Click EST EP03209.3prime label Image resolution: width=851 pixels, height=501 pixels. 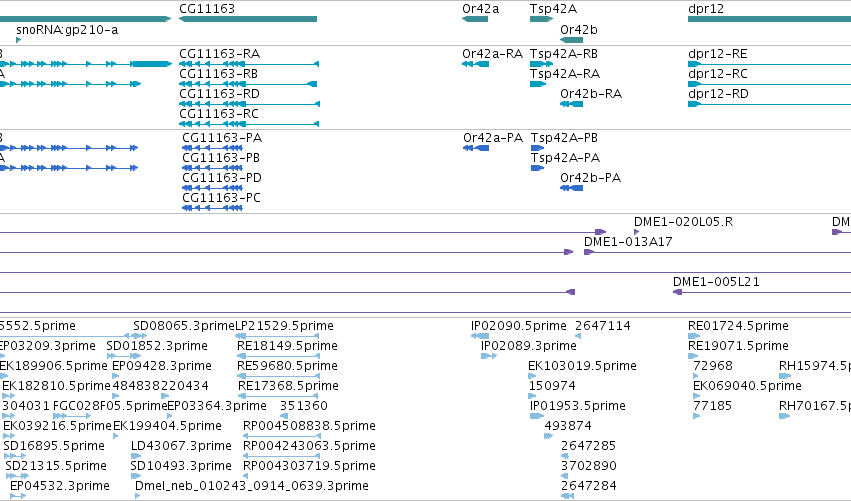[x=47, y=346]
